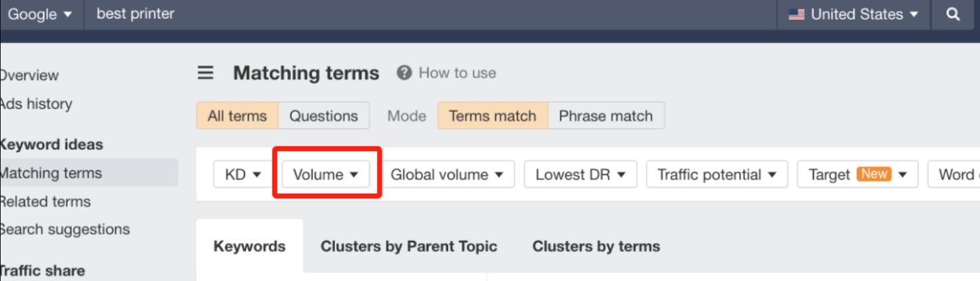Open the KD filter dropdown
This screenshot has width=980, height=281.
(x=242, y=175)
